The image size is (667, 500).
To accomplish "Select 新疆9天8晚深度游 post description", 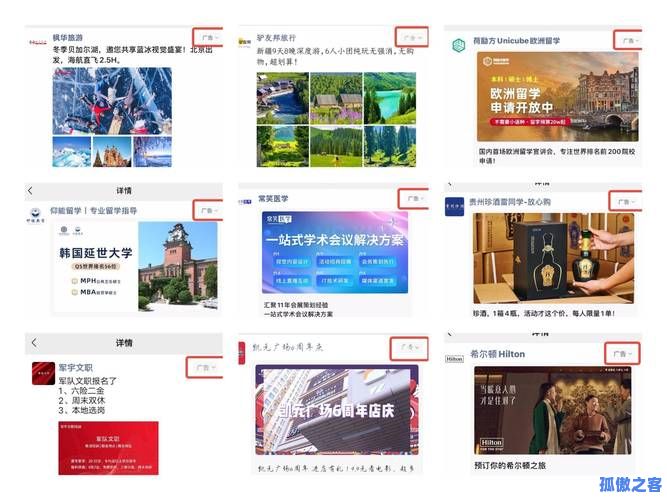I will coord(335,56).
